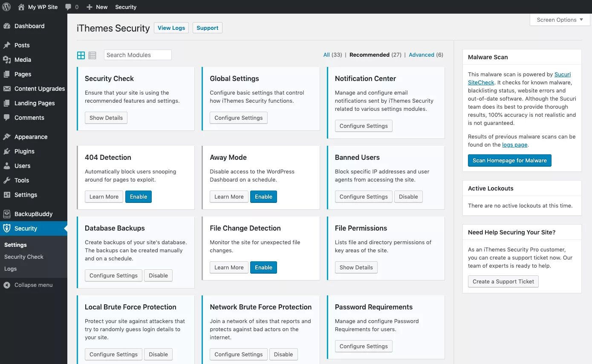Image resolution: width=592 pixels, height=364 pixels.
Task: Disable the Banned Users module
Action: coord(408,196)
